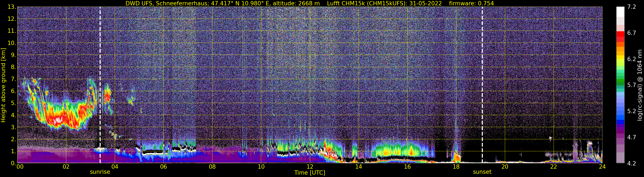The image size is (644, 177).
Task: Click the time axis tick label '16'
Action: tap(407, 167)
